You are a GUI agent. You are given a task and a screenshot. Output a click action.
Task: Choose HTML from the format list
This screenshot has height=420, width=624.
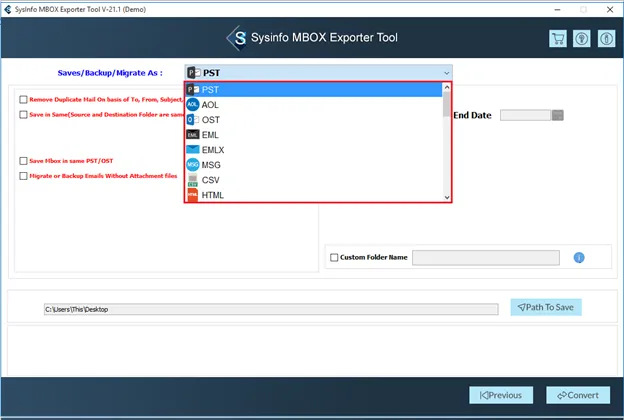coord(314,195)
